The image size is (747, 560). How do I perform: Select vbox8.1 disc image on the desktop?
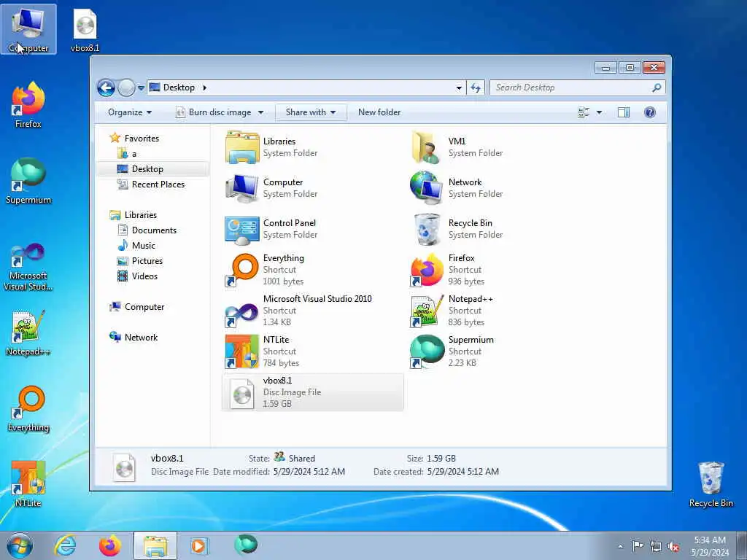click(85, 30)
